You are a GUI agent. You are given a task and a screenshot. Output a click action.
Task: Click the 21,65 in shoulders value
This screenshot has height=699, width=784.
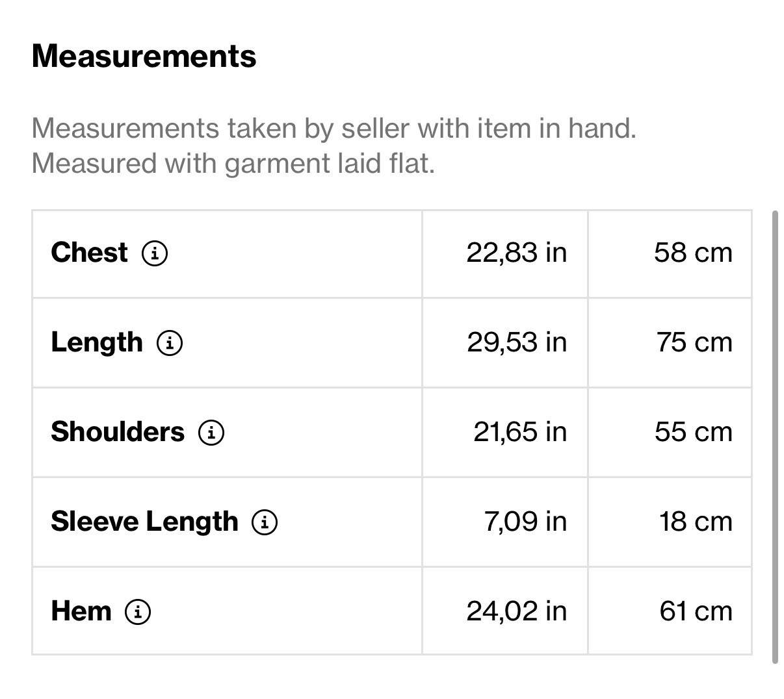point(520,432)
